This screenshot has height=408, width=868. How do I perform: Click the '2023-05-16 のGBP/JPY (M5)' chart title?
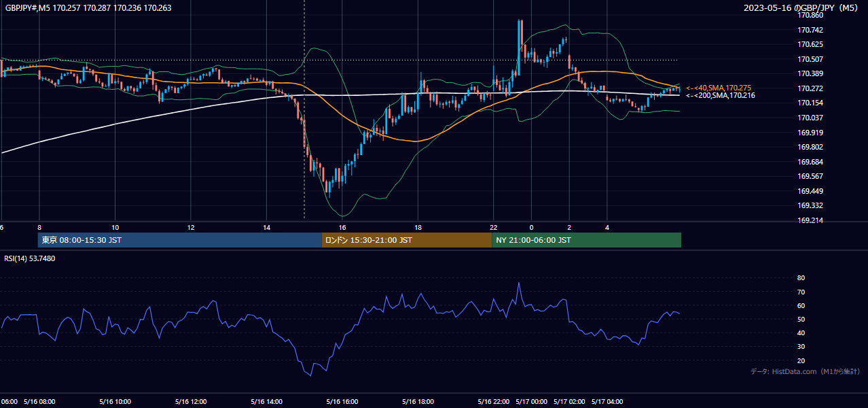click(x=801, y=7)
